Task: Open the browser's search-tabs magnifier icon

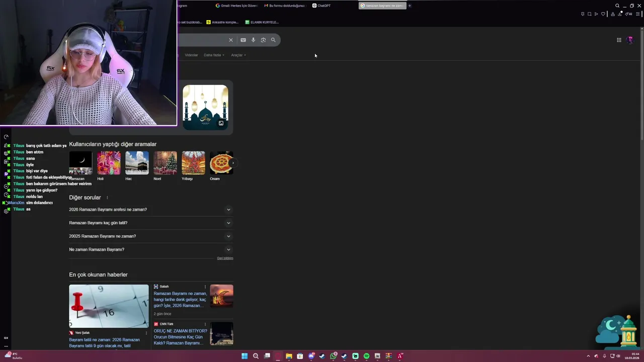Action: click(617, 6)
